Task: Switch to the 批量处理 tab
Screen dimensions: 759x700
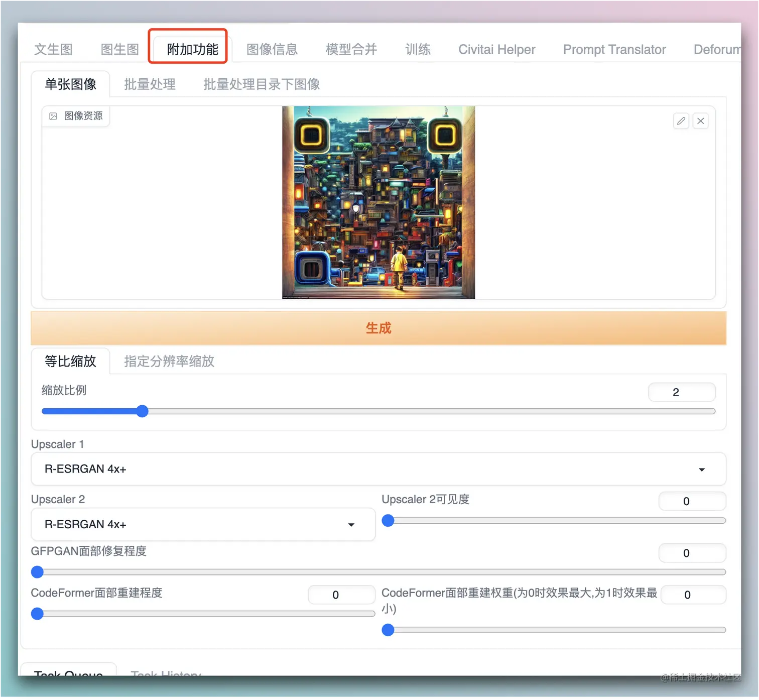Action: pos(149,84)
